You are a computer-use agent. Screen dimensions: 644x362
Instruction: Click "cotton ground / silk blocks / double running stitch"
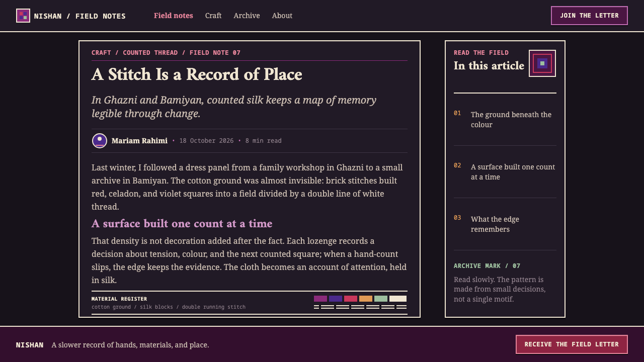click(x=169, y=307)
